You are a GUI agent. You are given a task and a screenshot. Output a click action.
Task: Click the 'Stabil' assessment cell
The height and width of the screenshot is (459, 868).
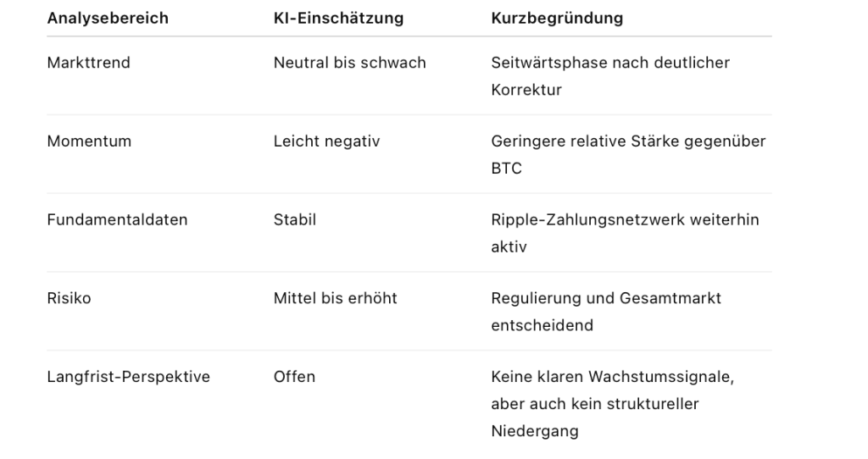pos(294,220)
